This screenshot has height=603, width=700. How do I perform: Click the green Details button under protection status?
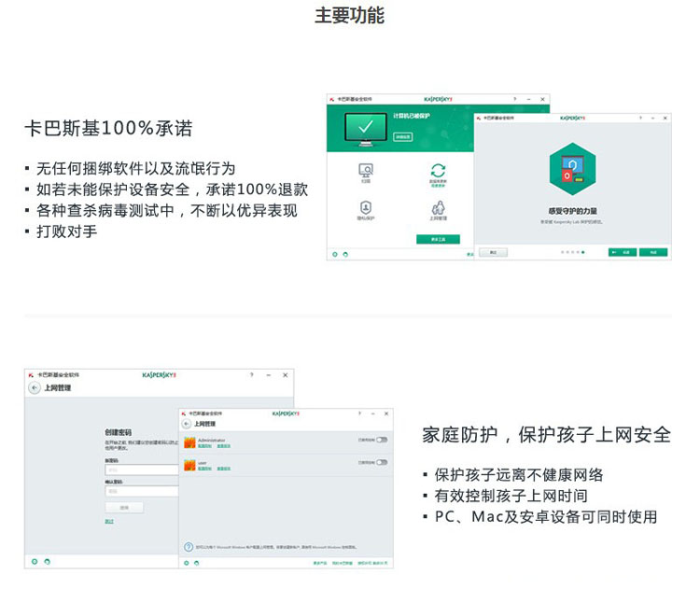[402, 136]
